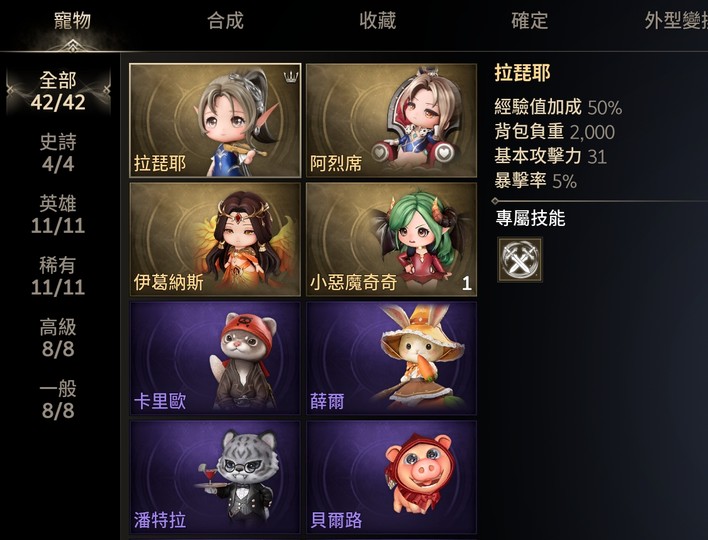Select the 拉琵耶 pet card

[215, 121]
